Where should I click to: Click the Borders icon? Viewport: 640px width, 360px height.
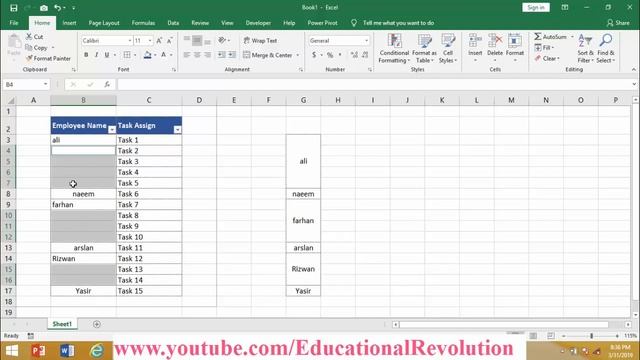[x=127, y=55]
